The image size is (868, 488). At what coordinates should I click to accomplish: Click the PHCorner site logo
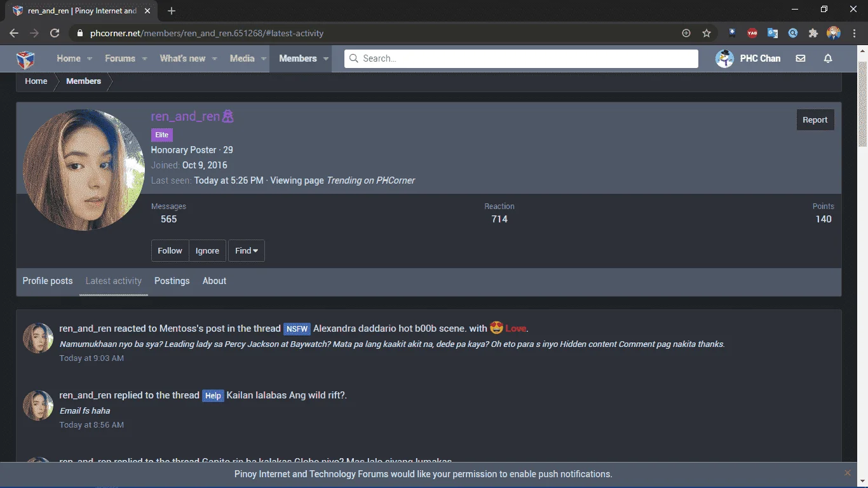click(25, 59)
